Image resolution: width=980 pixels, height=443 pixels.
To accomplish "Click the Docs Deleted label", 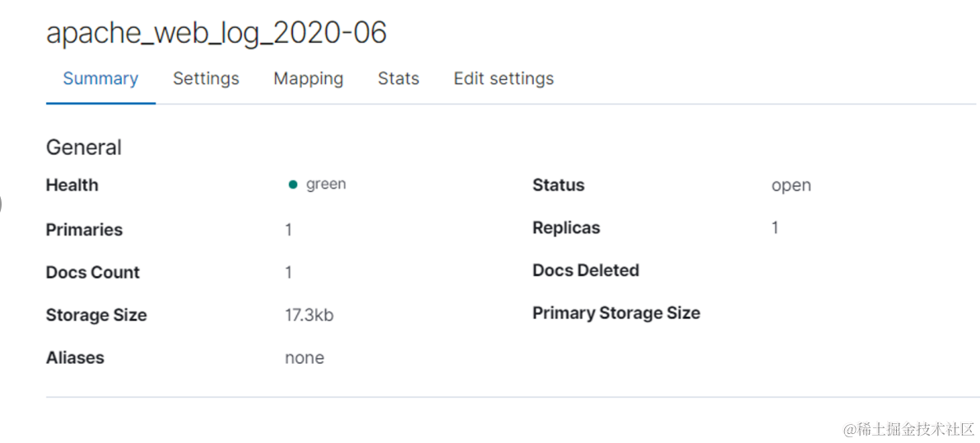I will click(x=585, y=271).
